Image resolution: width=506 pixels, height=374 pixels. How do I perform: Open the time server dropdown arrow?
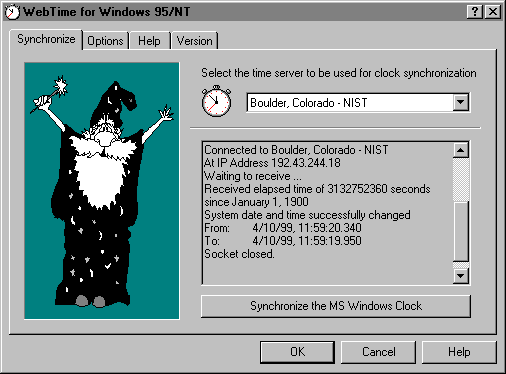pos(461,102)
